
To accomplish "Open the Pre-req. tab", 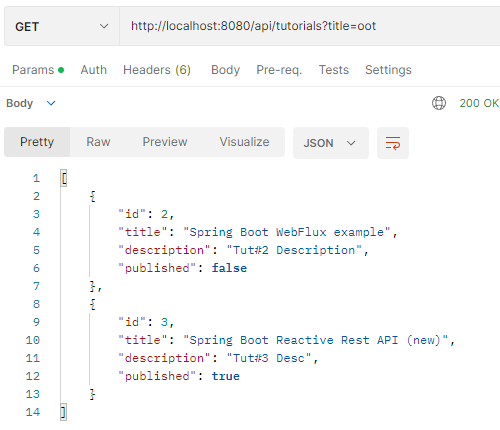I will 279,70.
